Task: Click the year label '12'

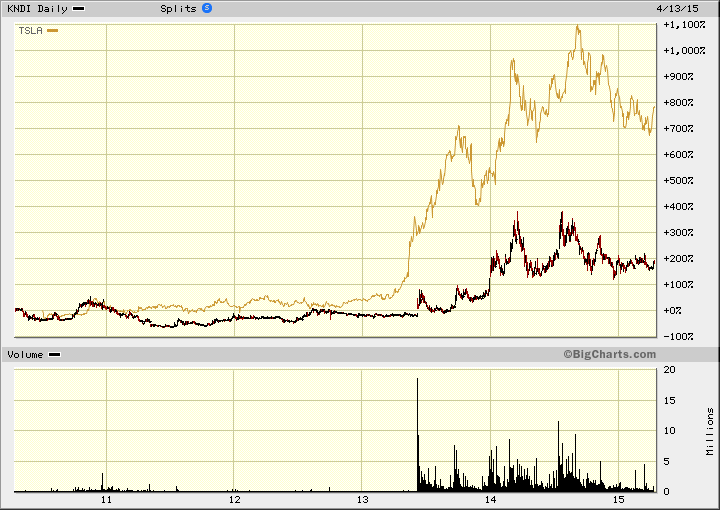Action: (235, 500)
